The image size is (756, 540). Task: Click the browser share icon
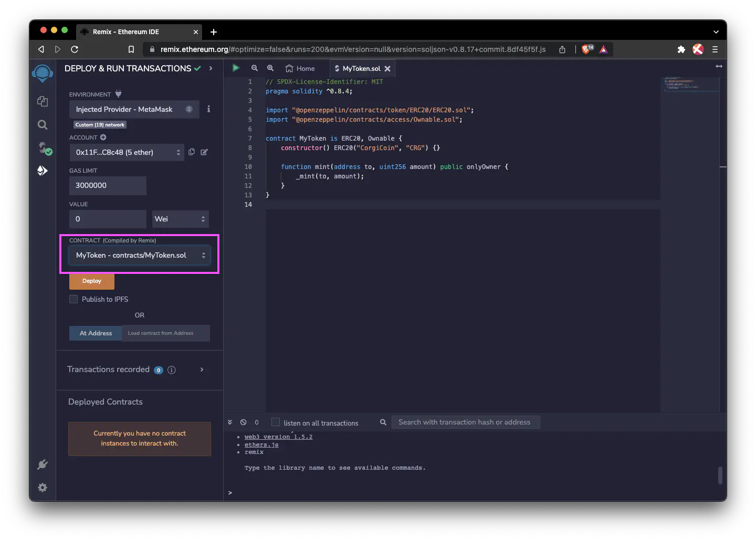[x=562, y=49]
